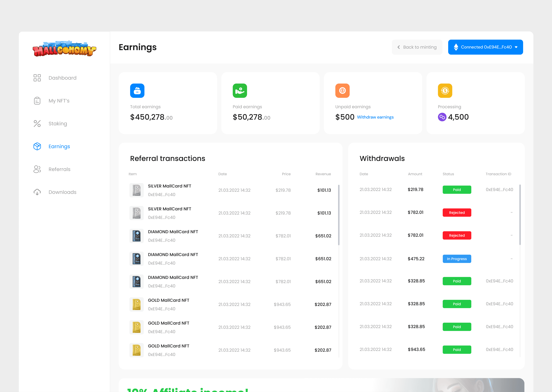Click first DIAMOND MallCard NFT thumbnail
Viewport: 552px width, 392px height.
(137, 236)
